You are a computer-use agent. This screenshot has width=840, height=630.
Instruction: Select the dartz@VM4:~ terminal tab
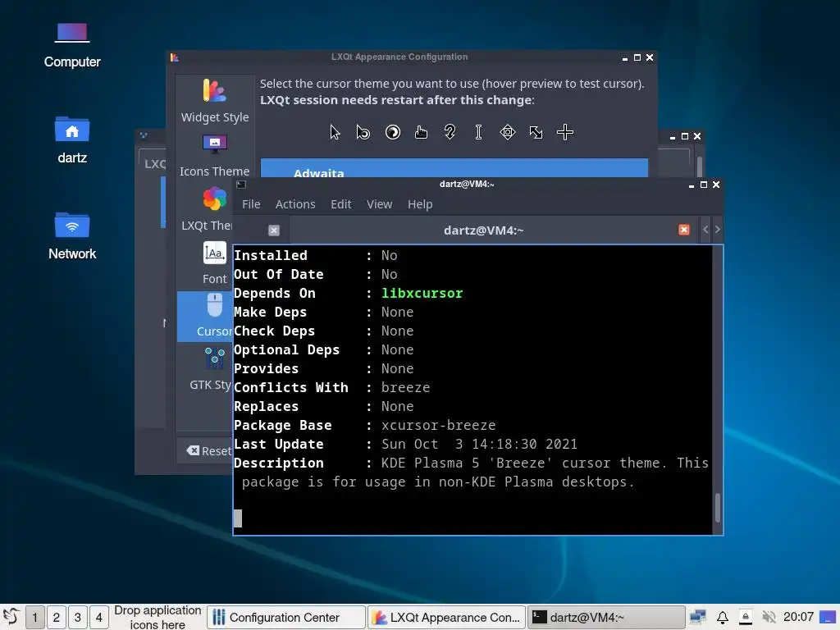click(483, 231)
